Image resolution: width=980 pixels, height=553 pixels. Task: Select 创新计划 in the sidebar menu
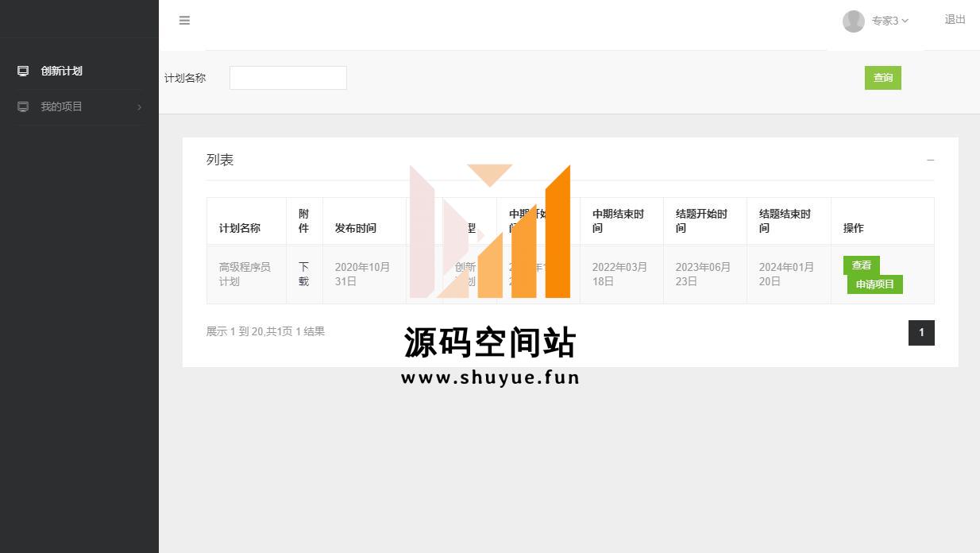[61, 71]
